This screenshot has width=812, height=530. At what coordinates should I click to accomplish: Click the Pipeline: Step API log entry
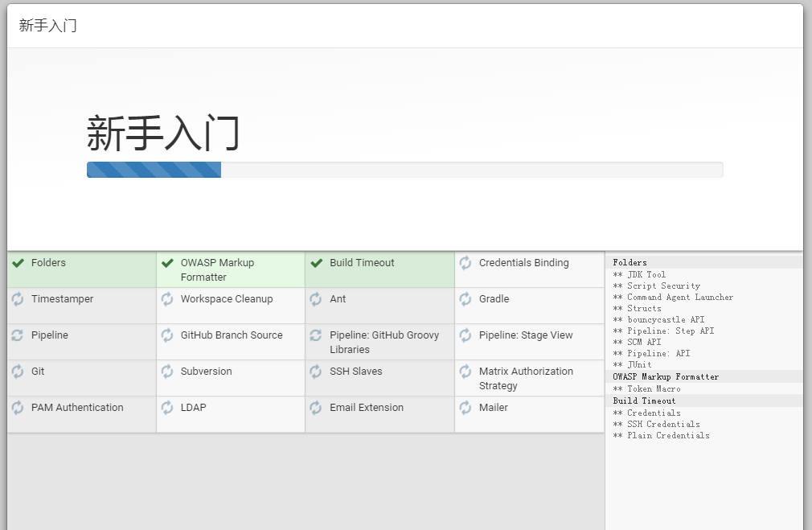[663, 331]
